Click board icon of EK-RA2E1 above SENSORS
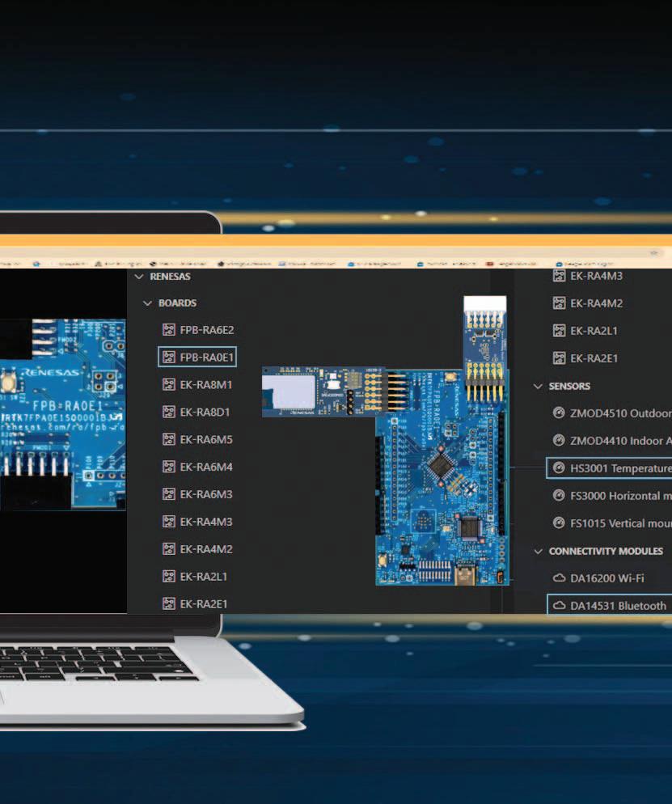The image size is (672, 804). click(560, 358)
